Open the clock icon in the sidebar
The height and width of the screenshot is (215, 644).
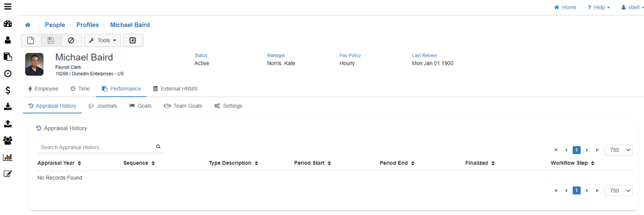[7, 74]
